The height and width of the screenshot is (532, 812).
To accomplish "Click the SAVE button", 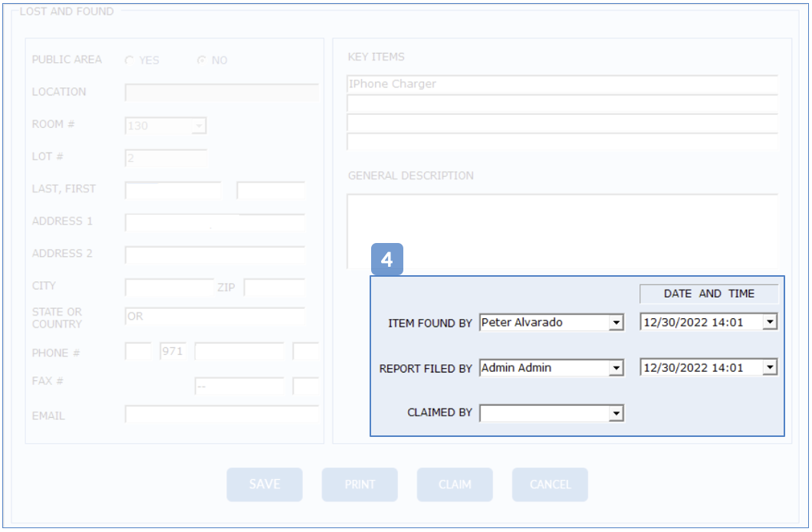I will (x=265, y=484).
